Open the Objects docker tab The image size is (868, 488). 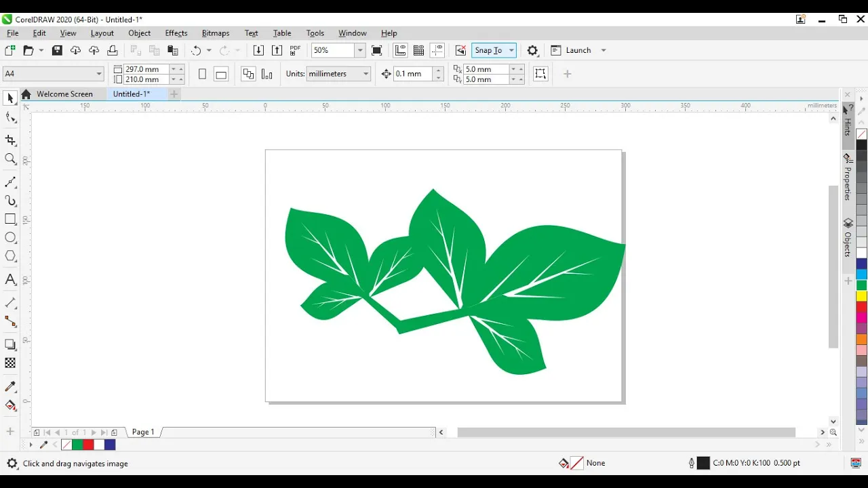pos(848,238)
